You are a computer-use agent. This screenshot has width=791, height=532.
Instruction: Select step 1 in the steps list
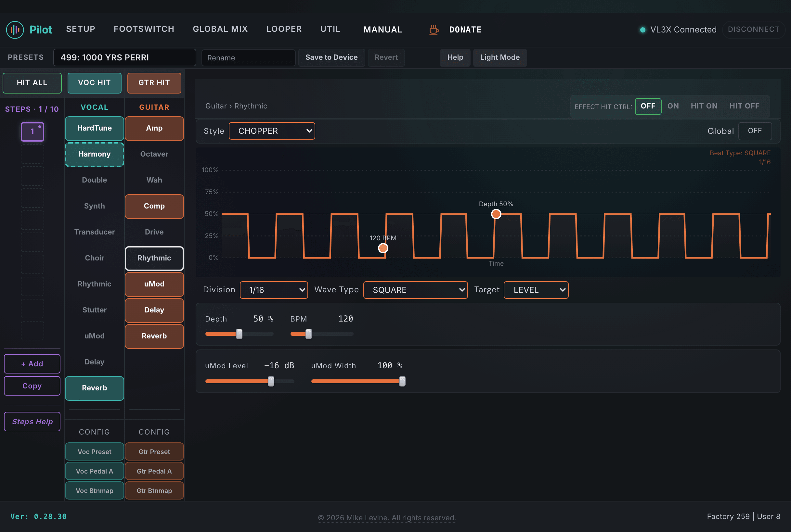32,132
